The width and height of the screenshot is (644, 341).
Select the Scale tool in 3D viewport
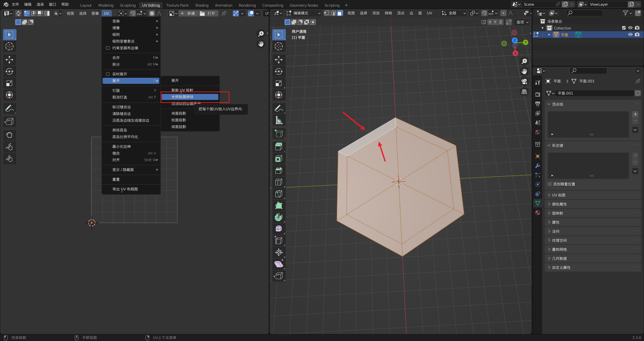[x=278, y=83]
